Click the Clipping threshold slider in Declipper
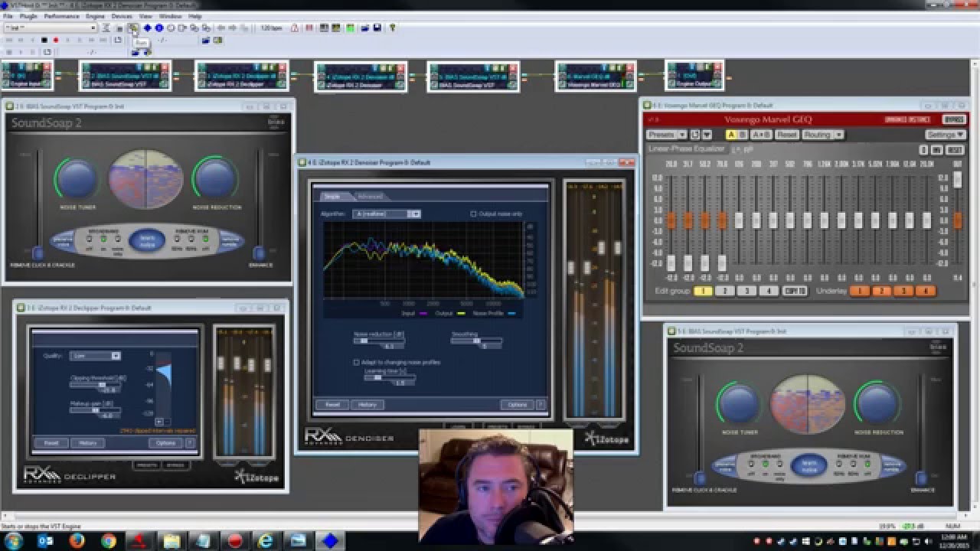980x551 pixels. click(95, 385)
